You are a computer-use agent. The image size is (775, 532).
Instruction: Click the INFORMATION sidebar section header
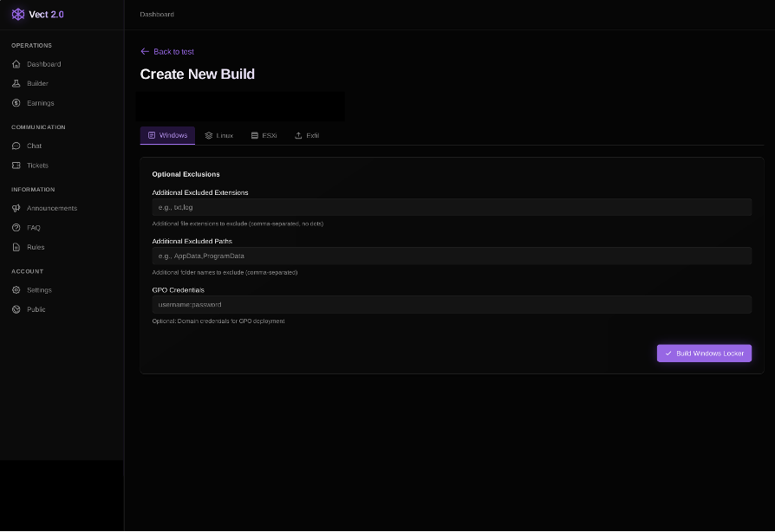point(33,190)
